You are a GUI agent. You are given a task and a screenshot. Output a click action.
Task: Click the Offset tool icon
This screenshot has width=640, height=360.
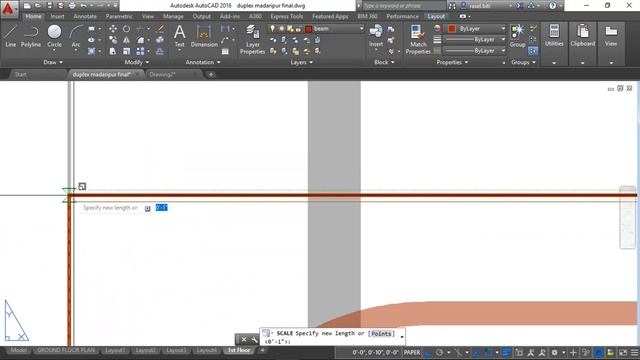pos(160,51)
